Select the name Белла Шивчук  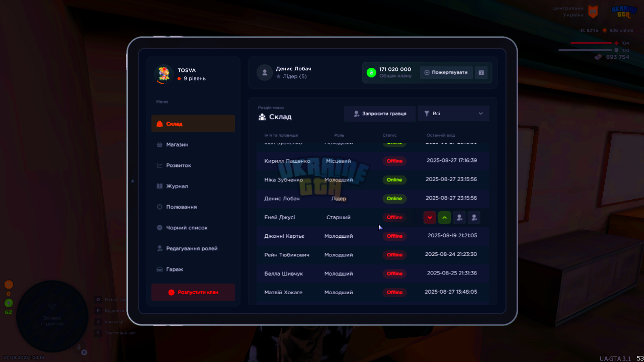[284, 274]
